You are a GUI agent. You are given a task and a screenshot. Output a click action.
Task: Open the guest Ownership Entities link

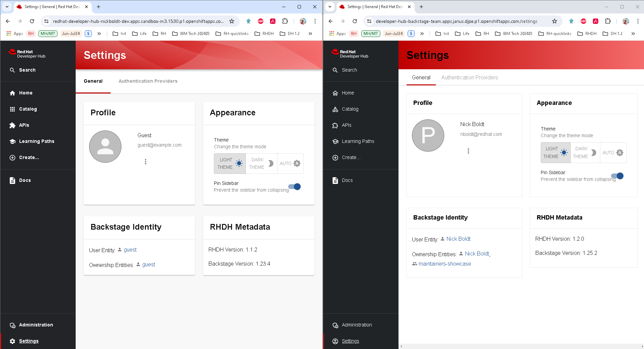149,265
